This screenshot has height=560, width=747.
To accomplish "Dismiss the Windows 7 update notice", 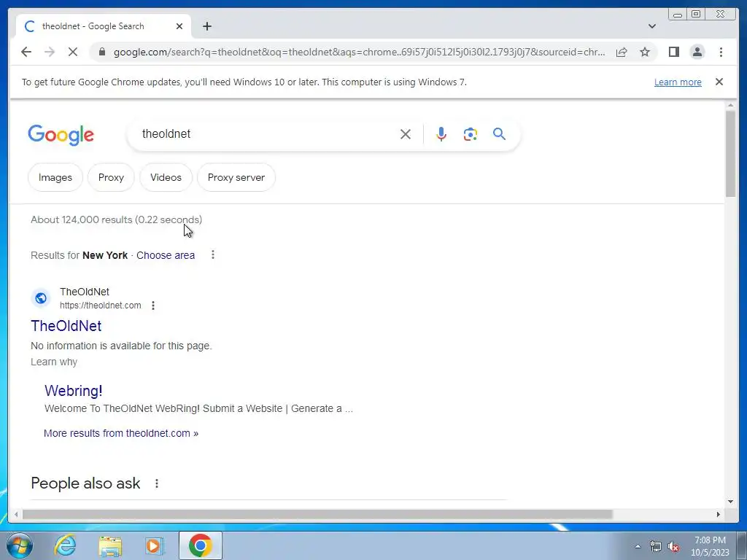I will click(x=719, y=82).
